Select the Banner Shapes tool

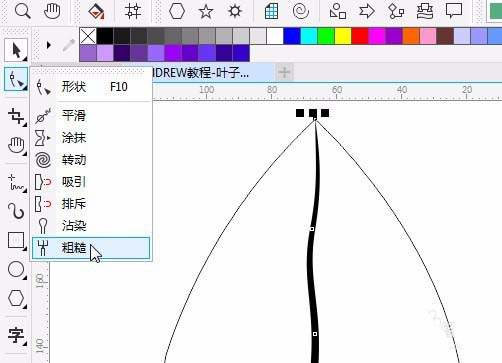pyautogui.click(x=425, y=11)
